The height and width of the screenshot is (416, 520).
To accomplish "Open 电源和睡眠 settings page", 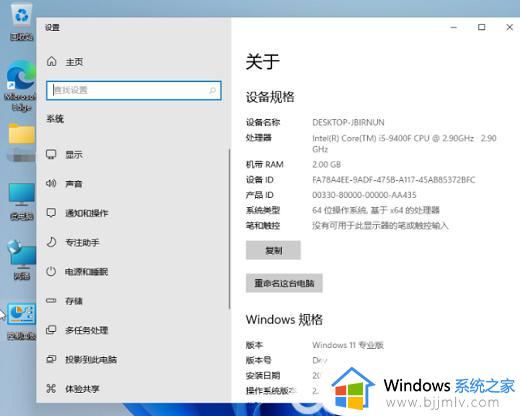I will point(133,272).
